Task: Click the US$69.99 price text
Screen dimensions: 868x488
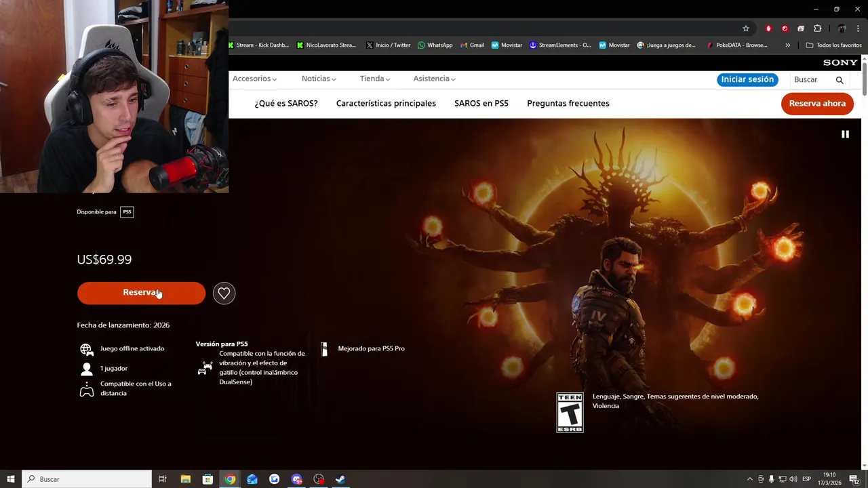Action: point(104,260)
